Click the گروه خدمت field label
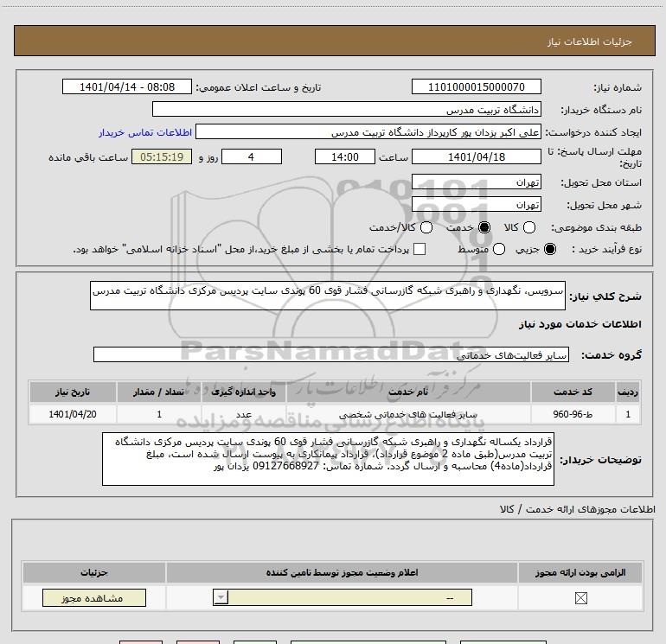Viewport: 666px width, 644px height. (612, 355)
